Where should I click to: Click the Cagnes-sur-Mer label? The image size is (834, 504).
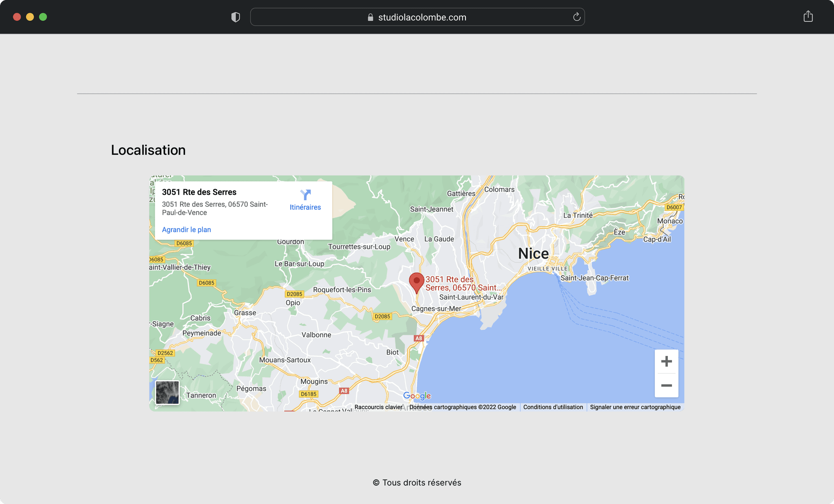point(436,309)
